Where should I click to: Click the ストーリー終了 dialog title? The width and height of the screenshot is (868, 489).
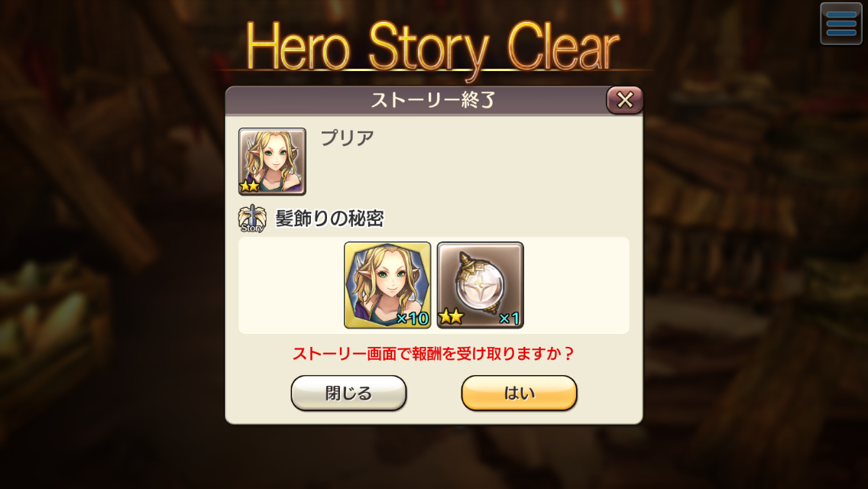[433, 100]
